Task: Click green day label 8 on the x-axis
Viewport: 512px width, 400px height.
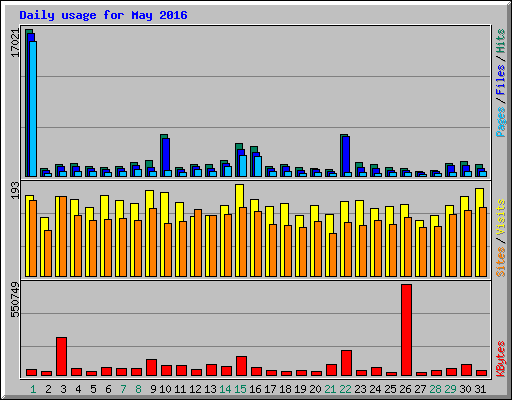Action: pos(138,389)
